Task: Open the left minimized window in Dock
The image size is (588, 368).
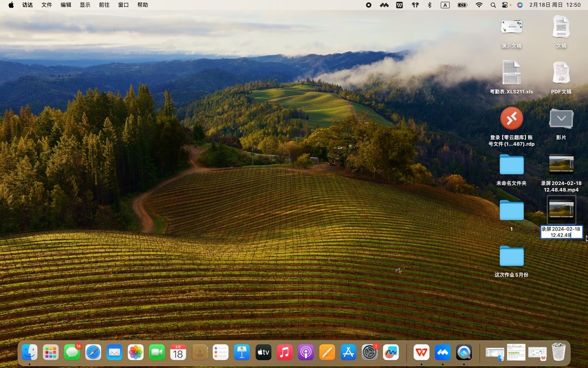Action: coord(495,353)
